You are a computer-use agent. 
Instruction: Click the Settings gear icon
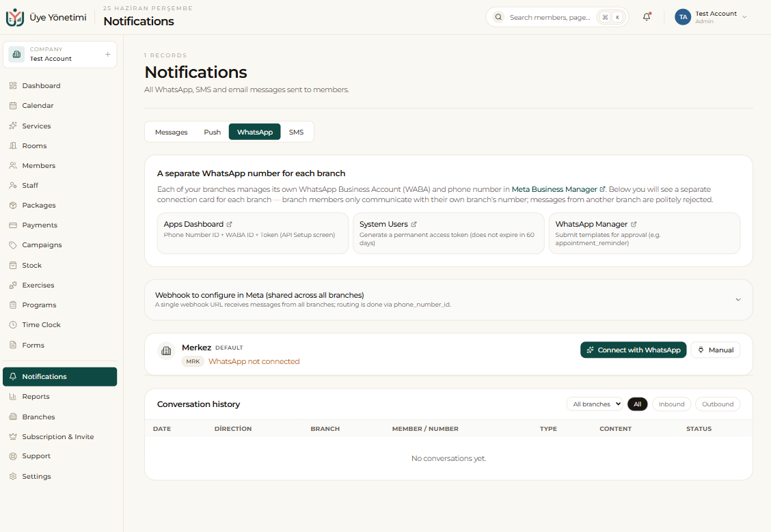coord(13,476)
